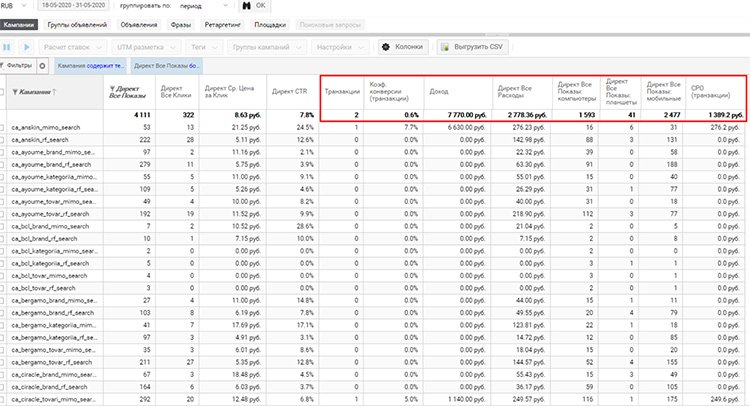750x406 pixels.
Task: Click the total income cell 7 770.00 руб.
Action: pos(467,115)
